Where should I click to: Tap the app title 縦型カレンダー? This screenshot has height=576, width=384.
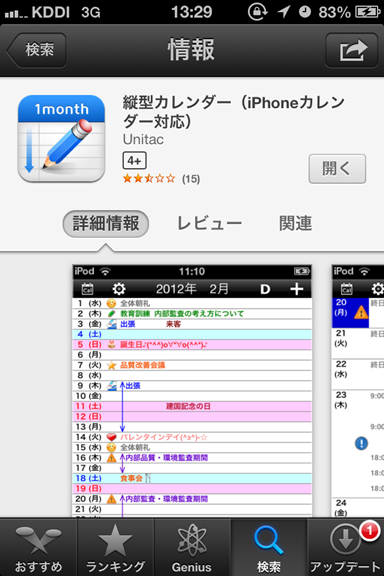click(234, 112)
